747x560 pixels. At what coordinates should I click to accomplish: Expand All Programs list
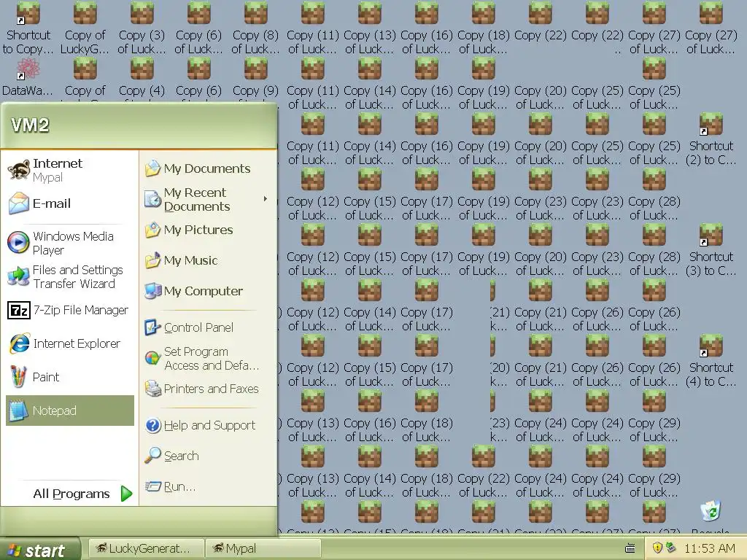click(71, 494)
